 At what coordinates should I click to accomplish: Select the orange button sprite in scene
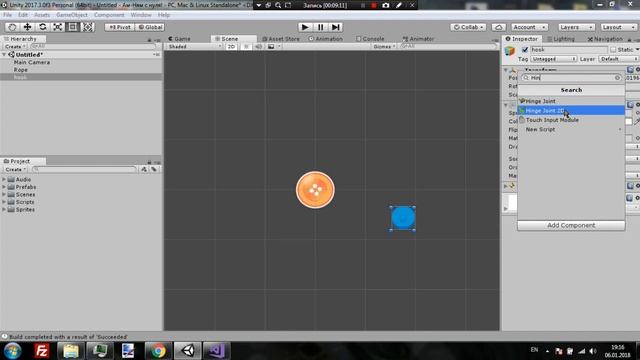pos(315,190)
